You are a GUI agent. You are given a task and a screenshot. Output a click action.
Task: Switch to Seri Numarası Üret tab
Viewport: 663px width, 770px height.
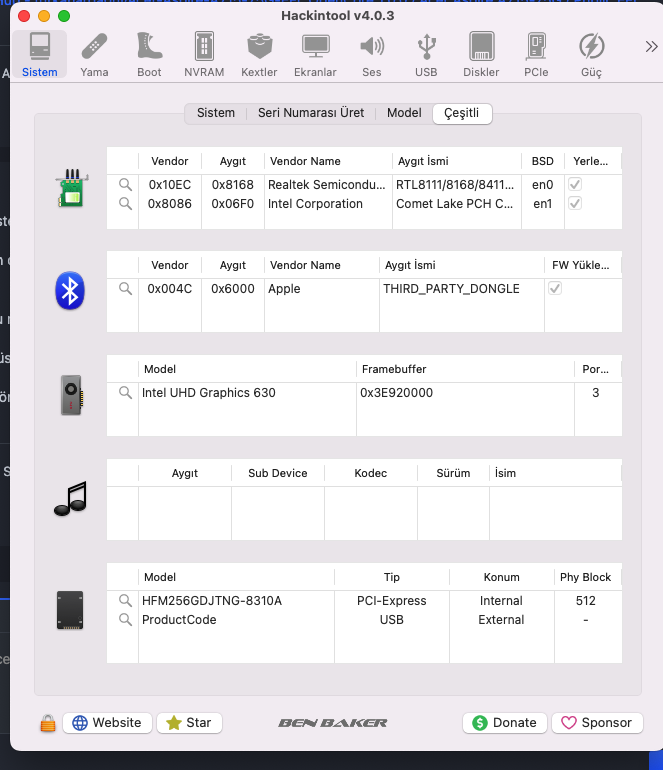311,114
